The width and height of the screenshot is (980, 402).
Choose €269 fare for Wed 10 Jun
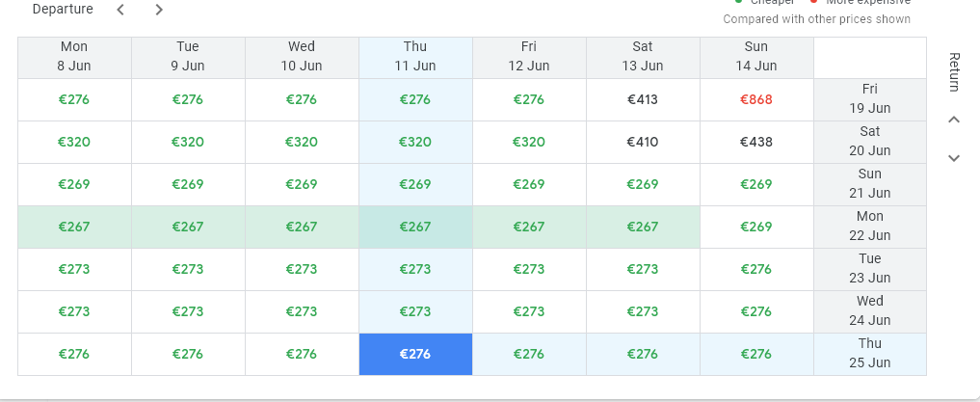(302, 184)
